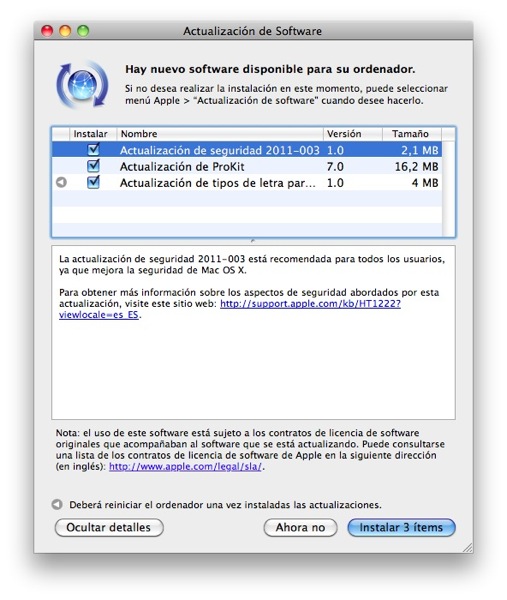
Task: Open the support.apple.com HT1222 link
Action: click(x=310, y=304)
